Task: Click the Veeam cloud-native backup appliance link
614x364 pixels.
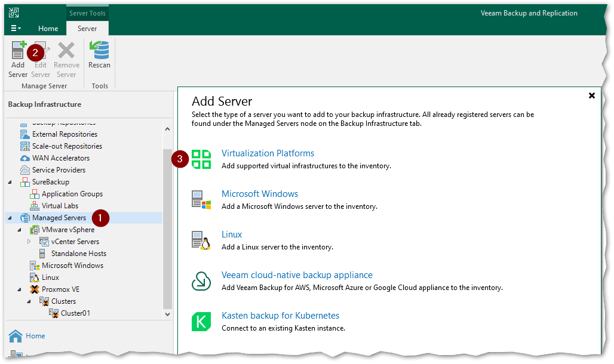Action: [x=297, y=275]
